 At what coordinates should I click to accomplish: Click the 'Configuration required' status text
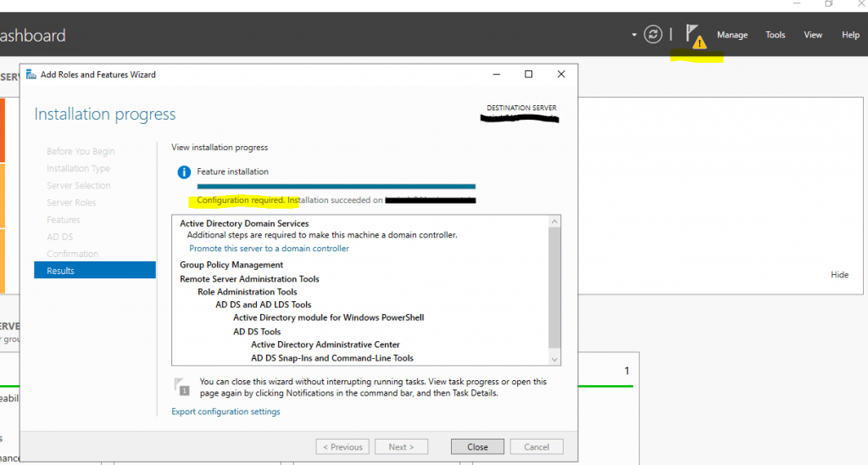pos(240,200)
